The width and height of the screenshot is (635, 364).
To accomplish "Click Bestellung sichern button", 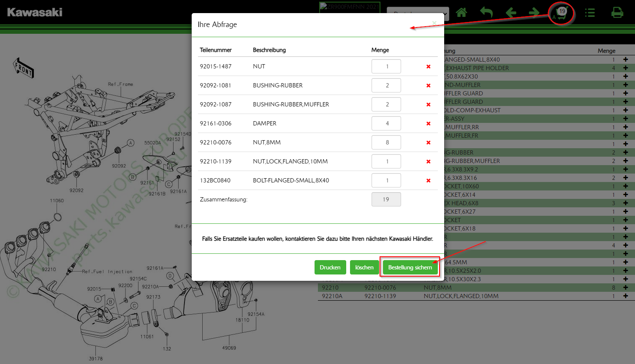I will (x=410, y=267).
